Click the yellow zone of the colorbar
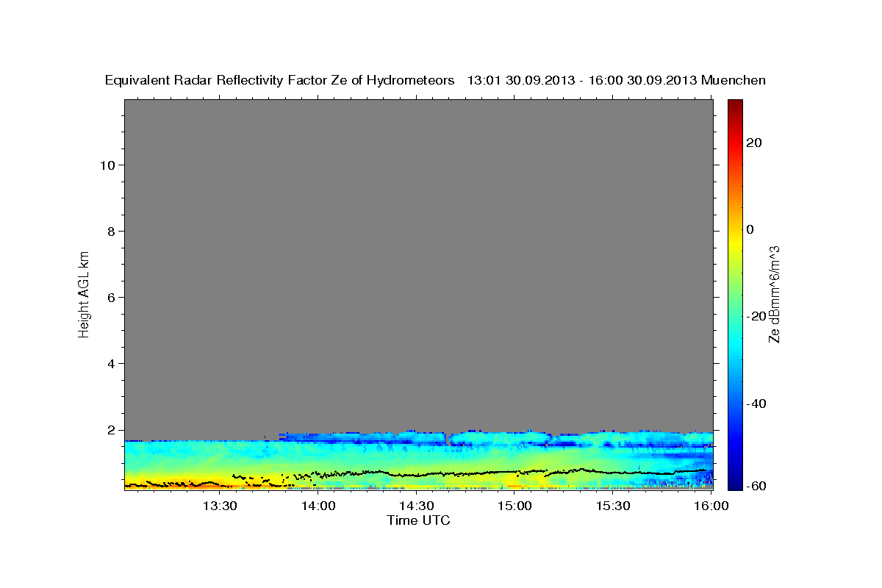The width and height of the screenshot is (882, 588). point(735,243)
